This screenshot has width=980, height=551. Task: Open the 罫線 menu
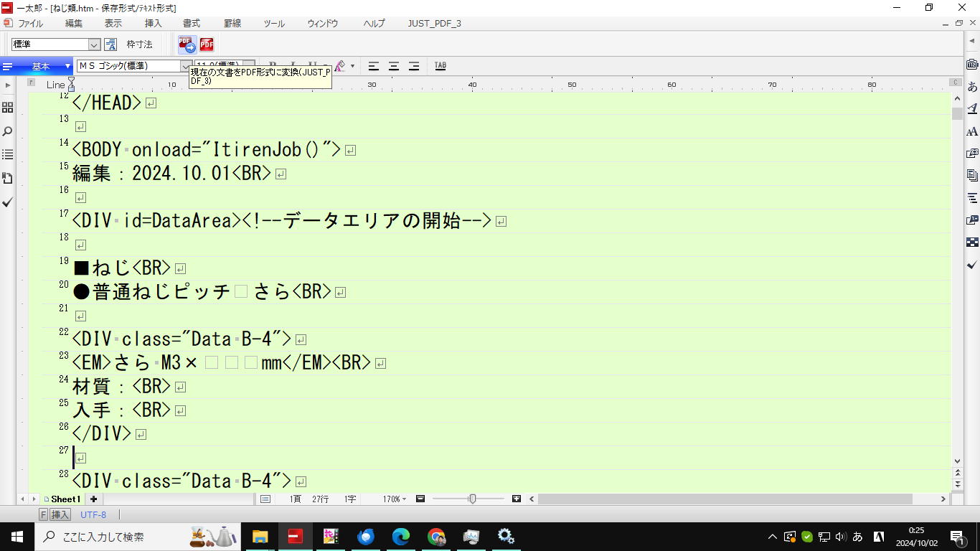tap(232, 23)
